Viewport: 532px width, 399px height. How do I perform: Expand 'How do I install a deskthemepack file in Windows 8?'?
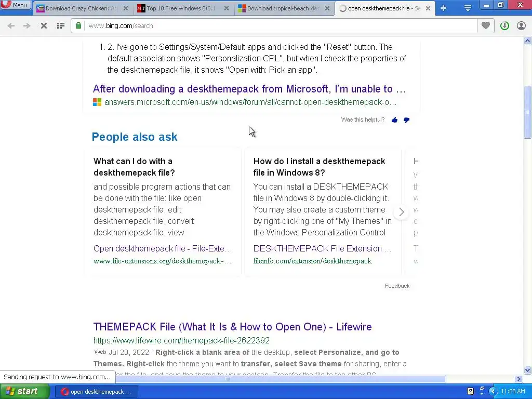tap(320, 167)
